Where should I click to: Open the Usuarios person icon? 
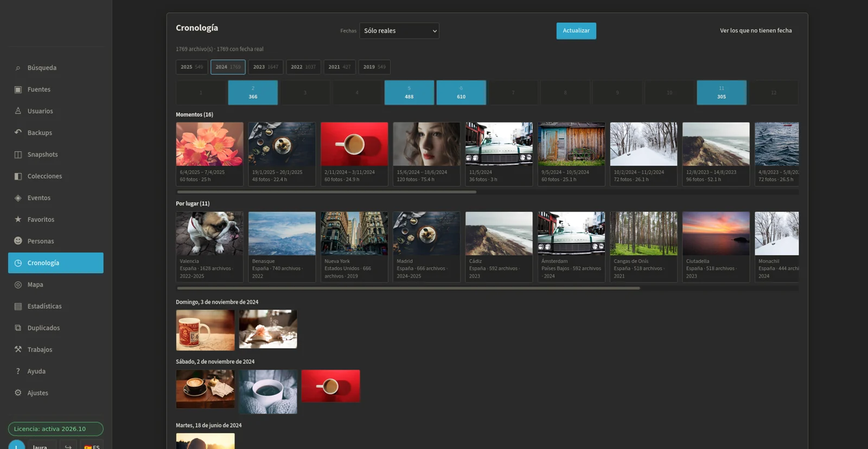pyautogui.click(x=18, y=111)
